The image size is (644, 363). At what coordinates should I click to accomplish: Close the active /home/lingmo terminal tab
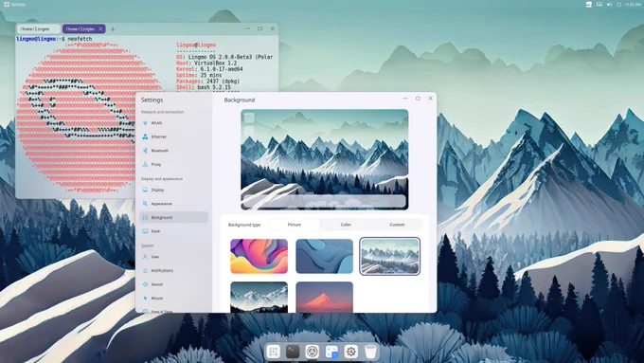pos(100,28)
